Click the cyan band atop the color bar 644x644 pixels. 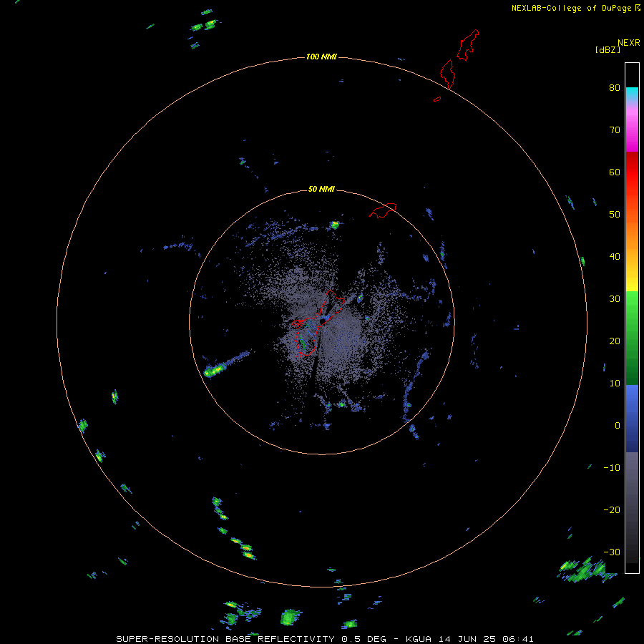(x=632, y=94)
